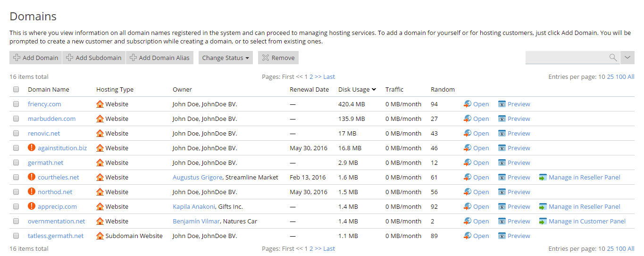Click the Open icon for friency.com
The image size is (644, 256).
click(468, 104)
